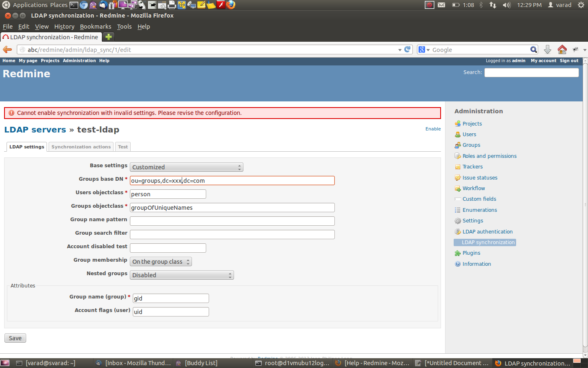Switch to the Test tab
Viewport: 588px width, 368px height.
point(123,147)
